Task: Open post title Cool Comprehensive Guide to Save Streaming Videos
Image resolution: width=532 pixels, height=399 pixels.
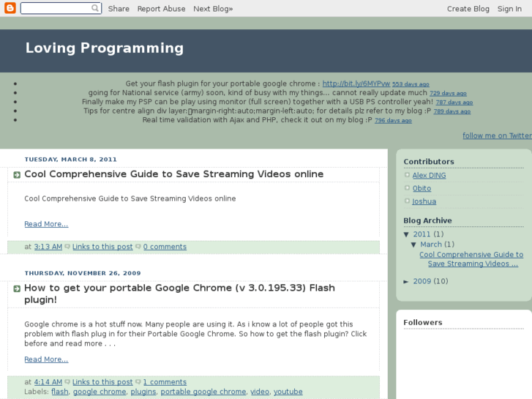Action: pyautogui.click(x=173, y=174)
